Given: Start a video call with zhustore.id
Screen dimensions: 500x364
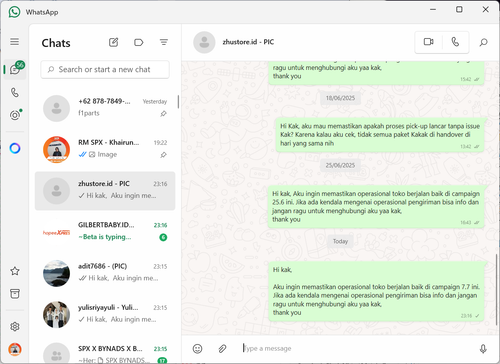Looking at the screenshot, I should click(x=428, y=42).
